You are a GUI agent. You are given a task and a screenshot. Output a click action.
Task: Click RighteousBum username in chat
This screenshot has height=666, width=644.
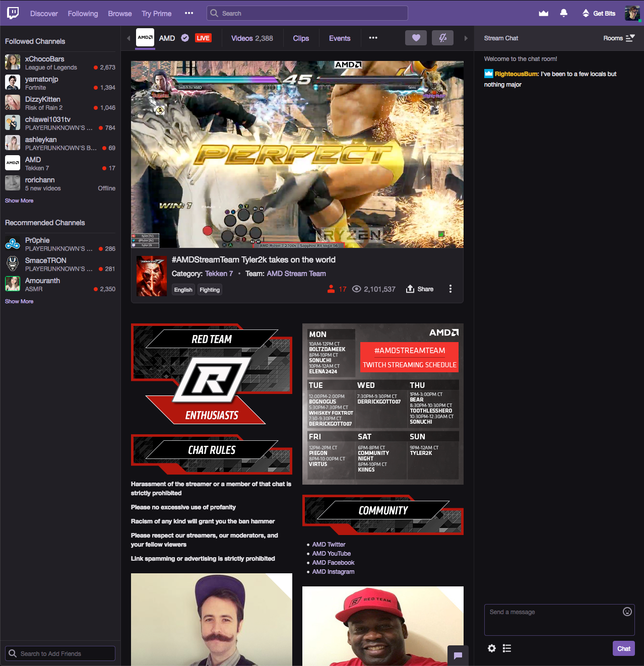[517, 74]
